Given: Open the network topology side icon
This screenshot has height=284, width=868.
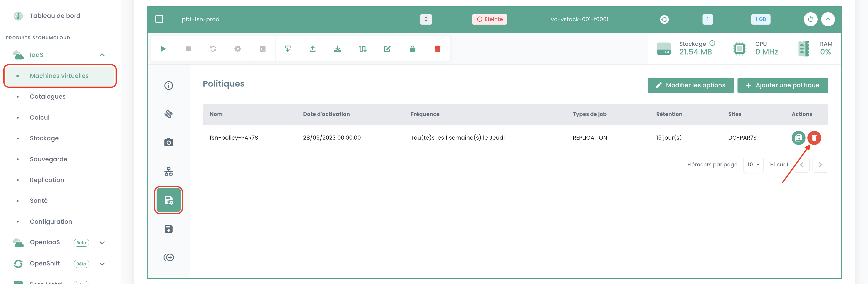Looking at the screenshot, I should [168, 171].
